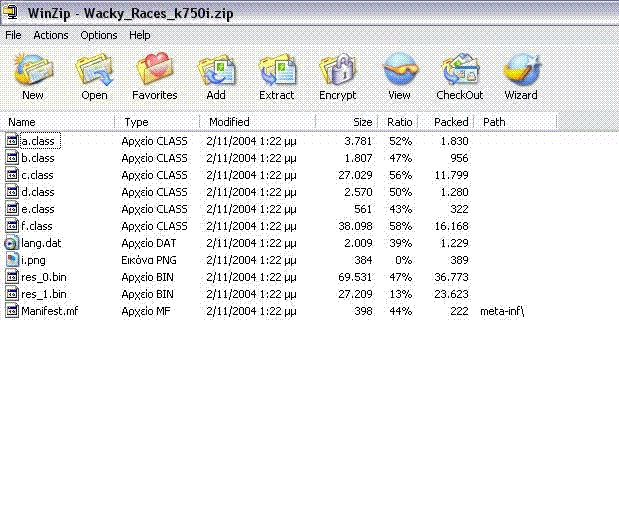Screen dimensions: 619x524
Task: Select the f.class file icon
Action: (12, 225)
